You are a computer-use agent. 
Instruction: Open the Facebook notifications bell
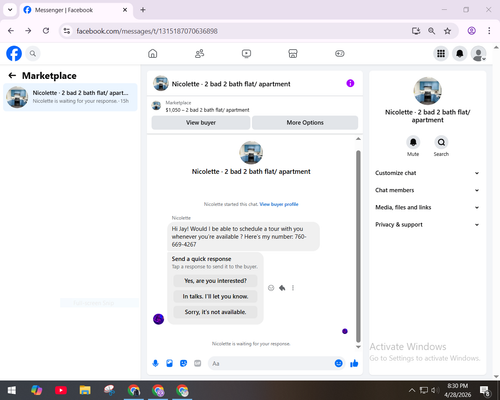[x=460, y=53]
